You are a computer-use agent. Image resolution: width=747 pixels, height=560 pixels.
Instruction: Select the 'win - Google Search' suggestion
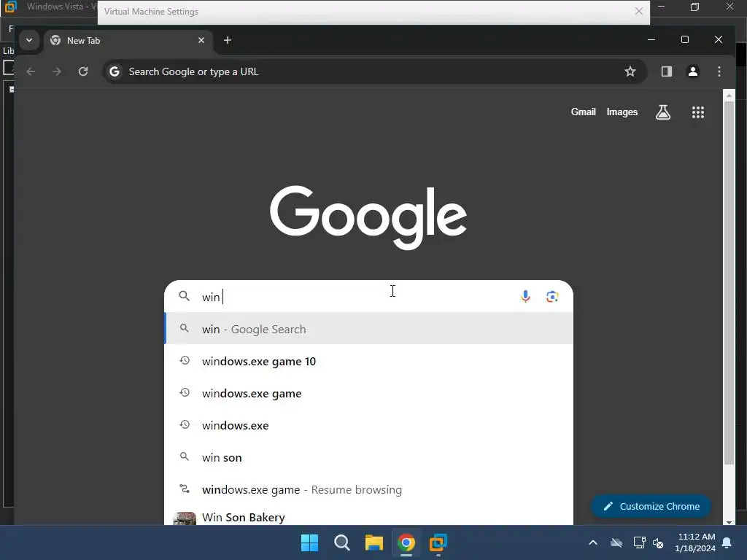coord(368,329)
